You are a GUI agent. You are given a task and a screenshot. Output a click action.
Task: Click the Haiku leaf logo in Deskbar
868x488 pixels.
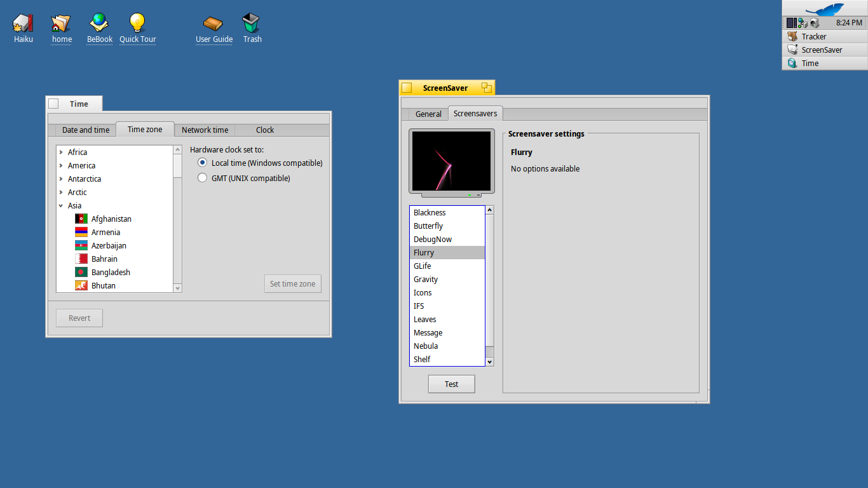(x=825, y=9)
